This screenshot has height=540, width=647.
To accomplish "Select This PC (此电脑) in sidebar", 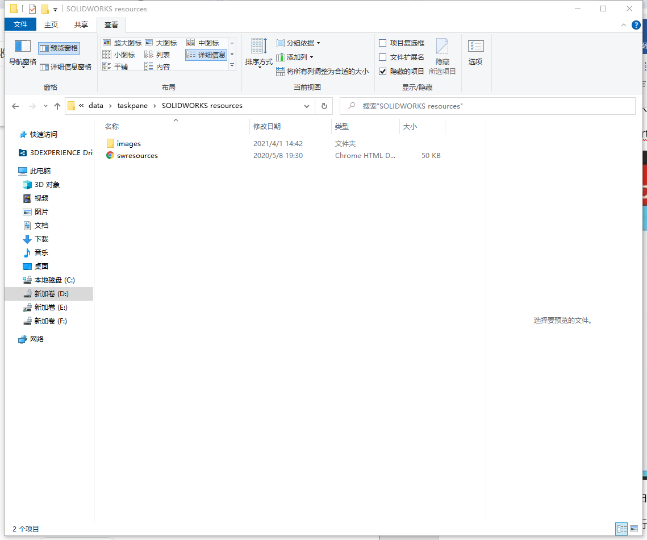I will (35, 171).
